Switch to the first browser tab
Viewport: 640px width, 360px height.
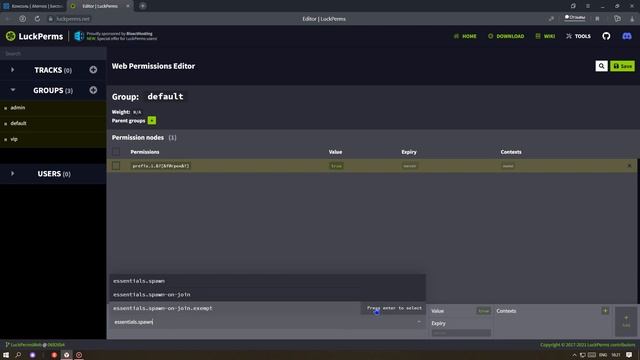tap(33, 6)
